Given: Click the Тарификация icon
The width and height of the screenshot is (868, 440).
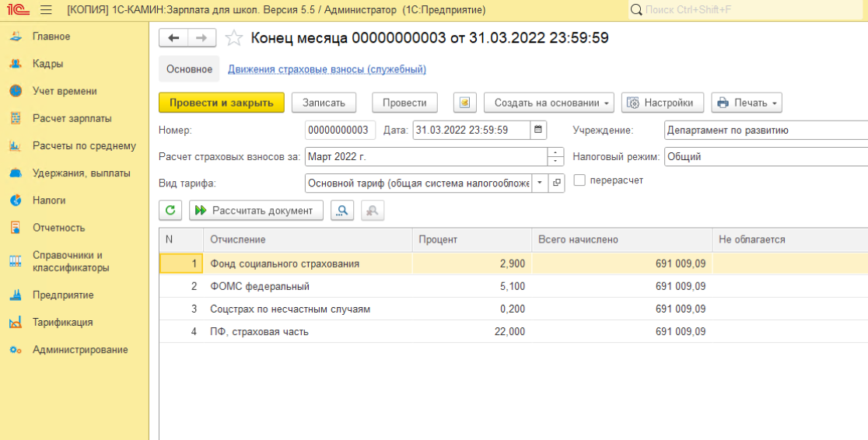Looking at the screenshot, I should [16, 322].
